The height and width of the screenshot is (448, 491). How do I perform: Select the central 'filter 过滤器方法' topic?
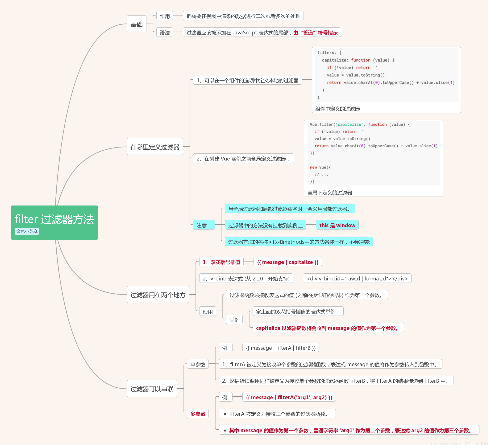pos(54,219)
